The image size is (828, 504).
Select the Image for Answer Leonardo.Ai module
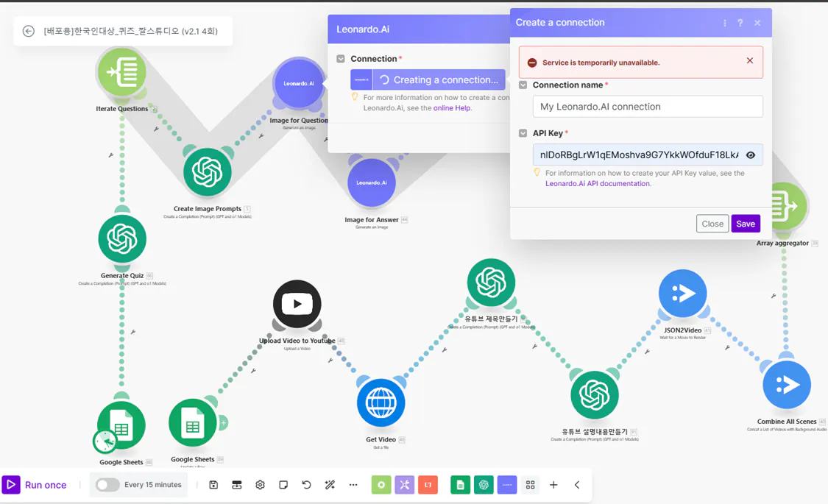click(372, 182)
